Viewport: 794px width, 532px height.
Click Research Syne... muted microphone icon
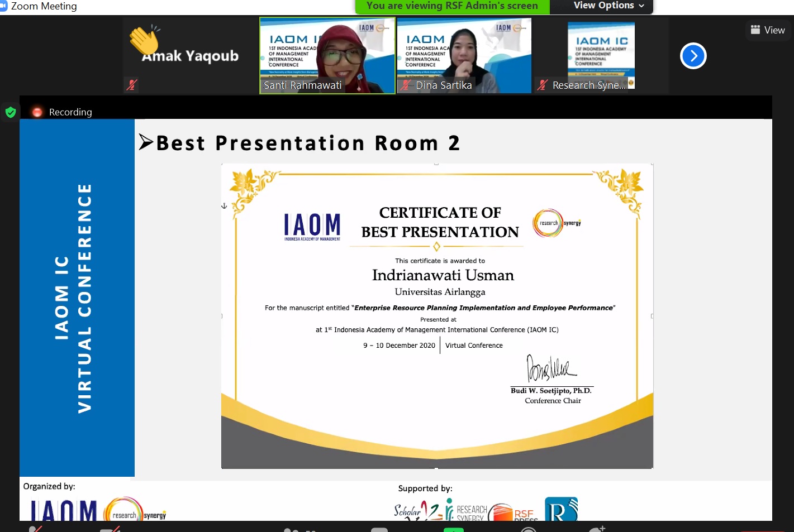tap(542, 85)
